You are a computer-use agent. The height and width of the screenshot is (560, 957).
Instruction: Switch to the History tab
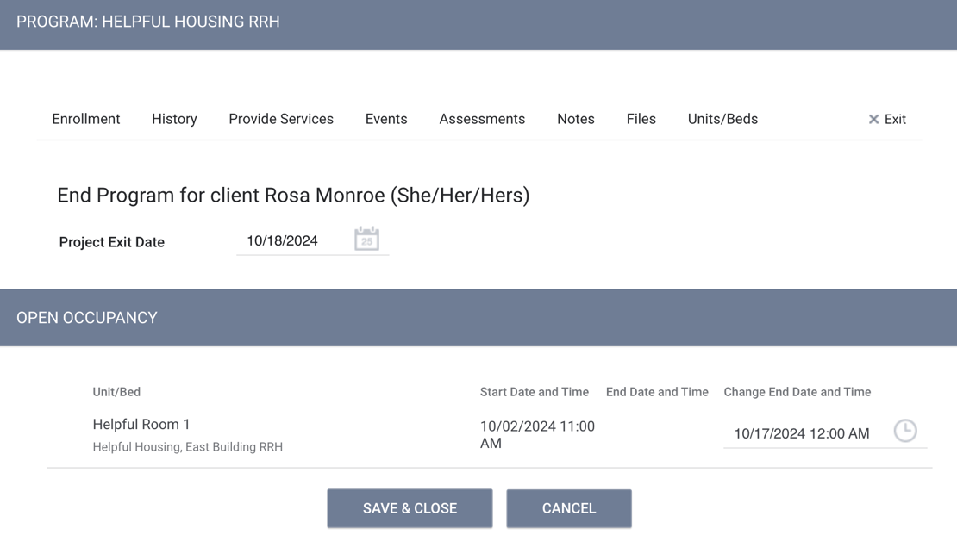(174, 119)
